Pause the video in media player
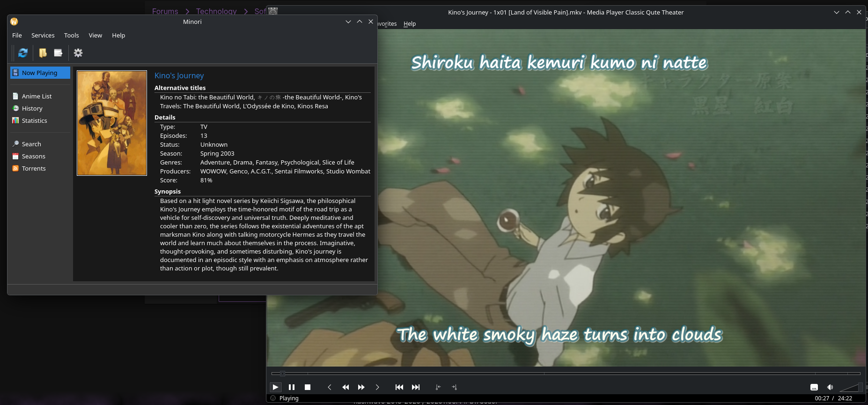Viewport: 868px width, 405px height. 292,387
